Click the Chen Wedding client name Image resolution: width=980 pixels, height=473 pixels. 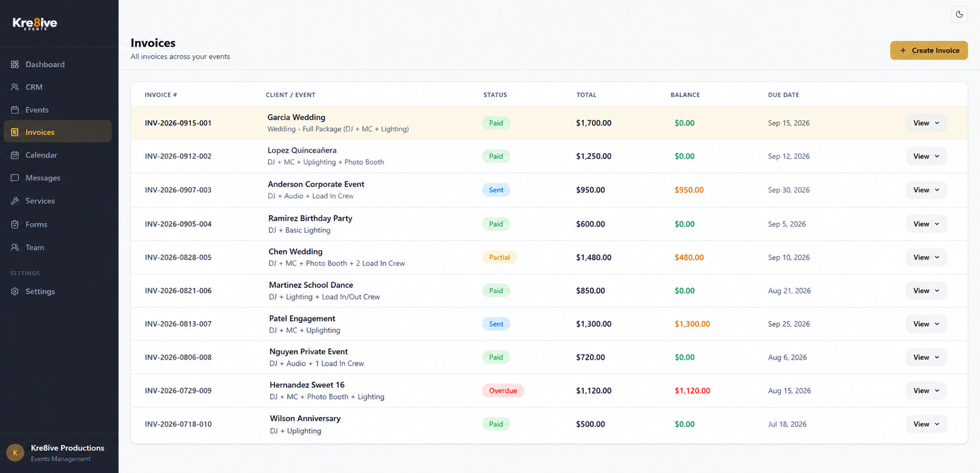[x=295, y=251]
